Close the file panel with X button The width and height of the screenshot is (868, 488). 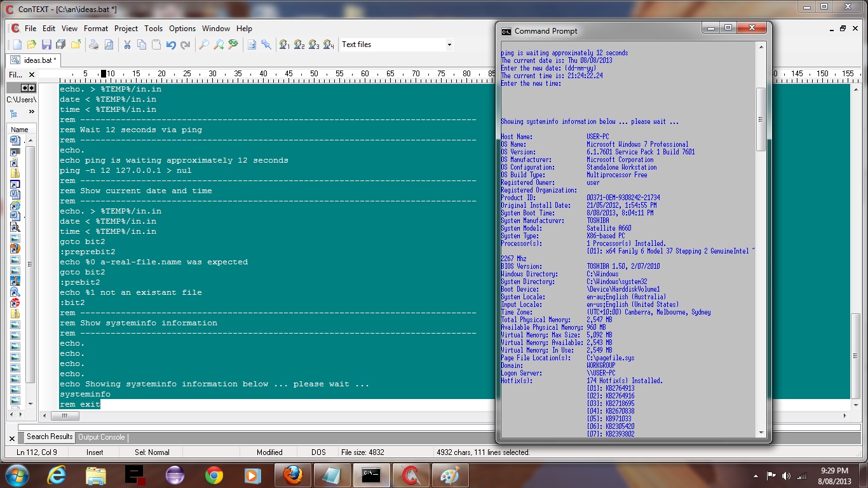tap(32, 75)
